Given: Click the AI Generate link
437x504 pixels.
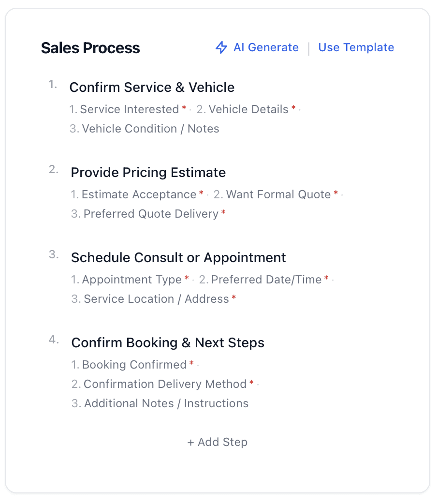Looking at the screenshot, I should 265,47.
